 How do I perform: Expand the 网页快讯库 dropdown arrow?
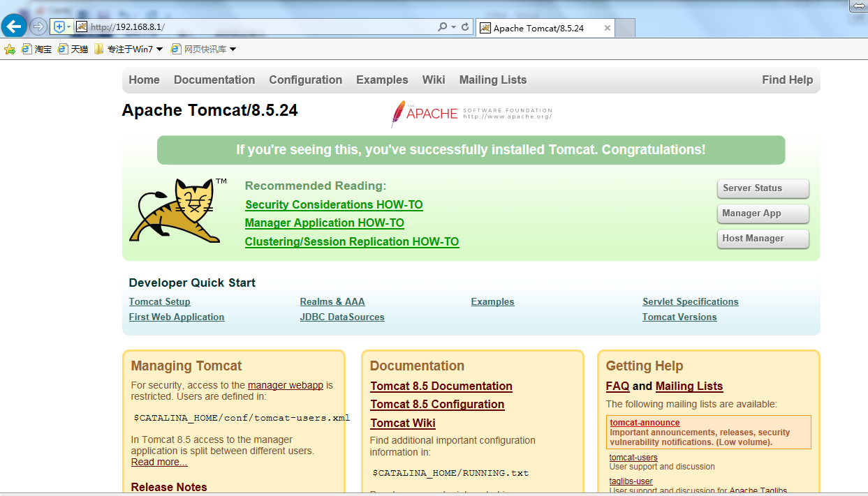point(233,49)
